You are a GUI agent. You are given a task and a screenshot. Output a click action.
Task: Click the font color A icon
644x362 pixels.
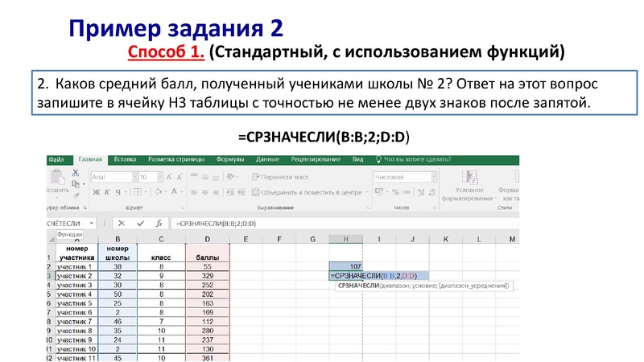pyautogui.click(x=174, y=191)
